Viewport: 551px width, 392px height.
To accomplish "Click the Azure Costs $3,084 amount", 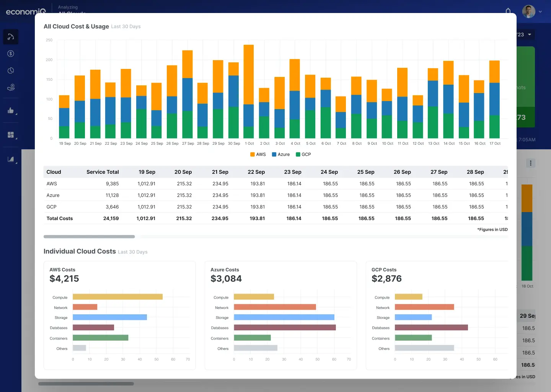I will click(226, 279).
